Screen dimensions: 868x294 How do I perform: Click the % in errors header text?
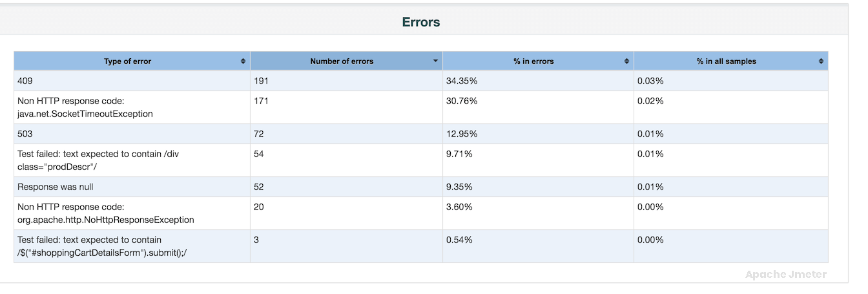click(x=533, y=61)
